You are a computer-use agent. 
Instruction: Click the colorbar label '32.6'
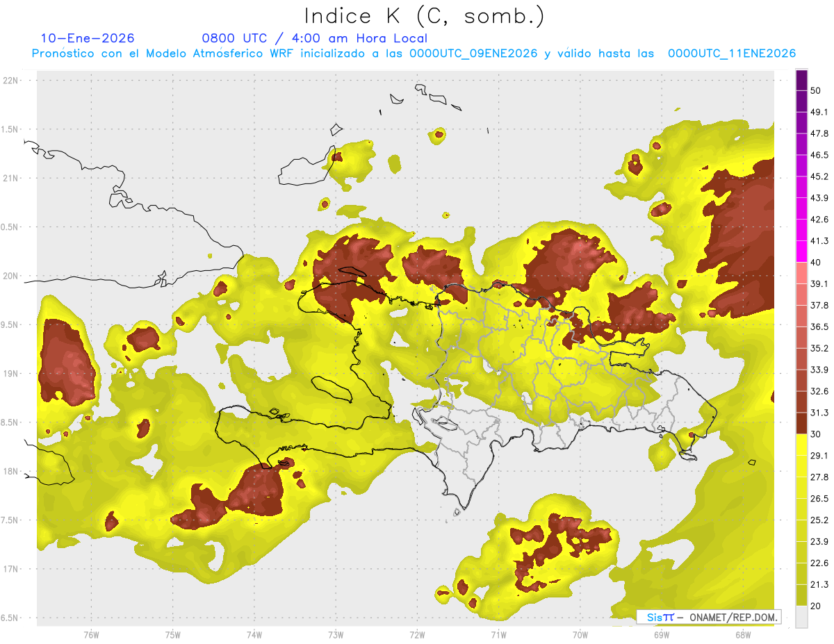point(819,391)
